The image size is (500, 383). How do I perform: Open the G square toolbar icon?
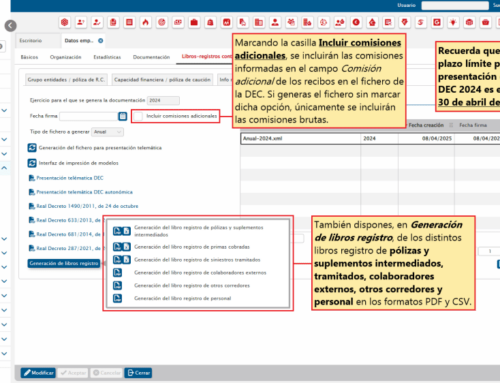(x=437, y=22)
